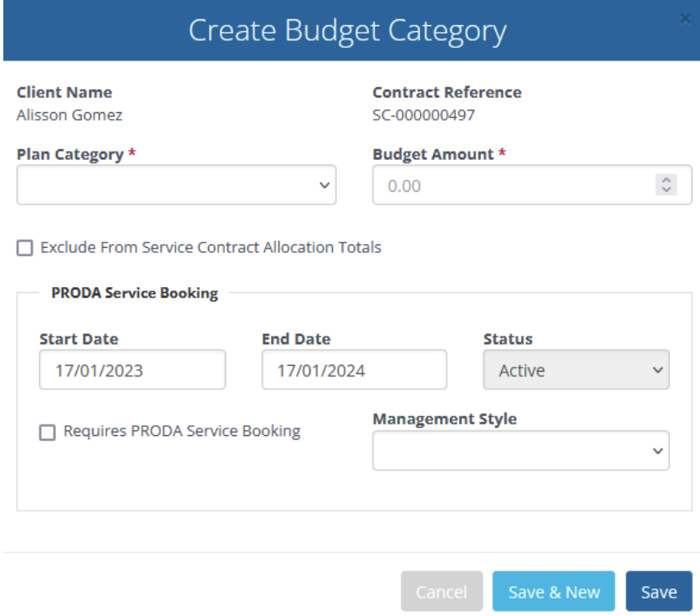Select the End Date field showing 17/01/2024
This screenshot has width=700, height=616.
pos(355,370)
